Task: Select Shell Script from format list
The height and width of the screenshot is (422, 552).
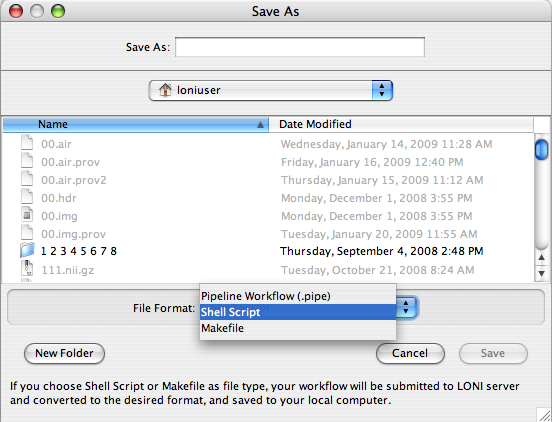Action: tap(298, 312)
